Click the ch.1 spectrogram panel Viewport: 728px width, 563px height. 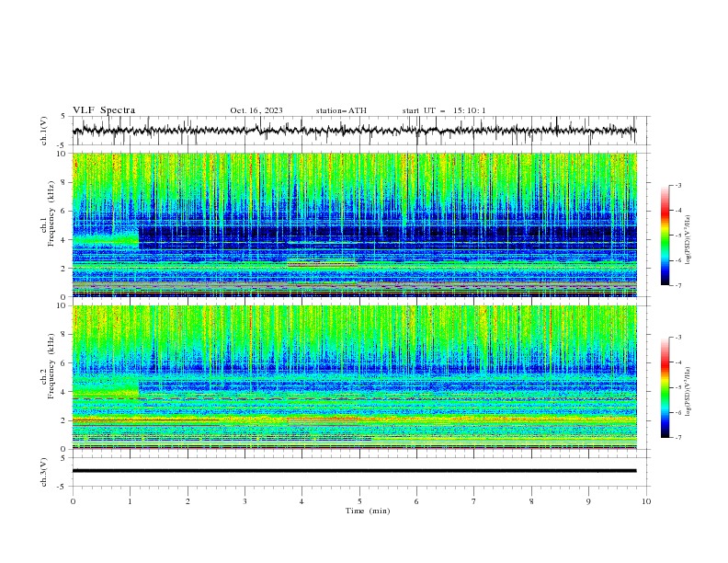355,224
